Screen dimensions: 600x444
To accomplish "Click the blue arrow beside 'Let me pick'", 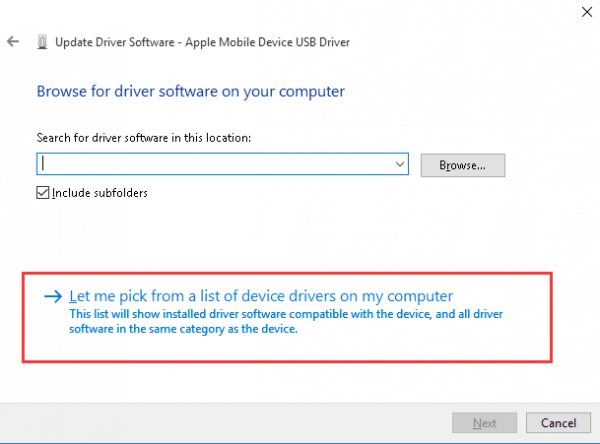I will (x=53, y=297).
